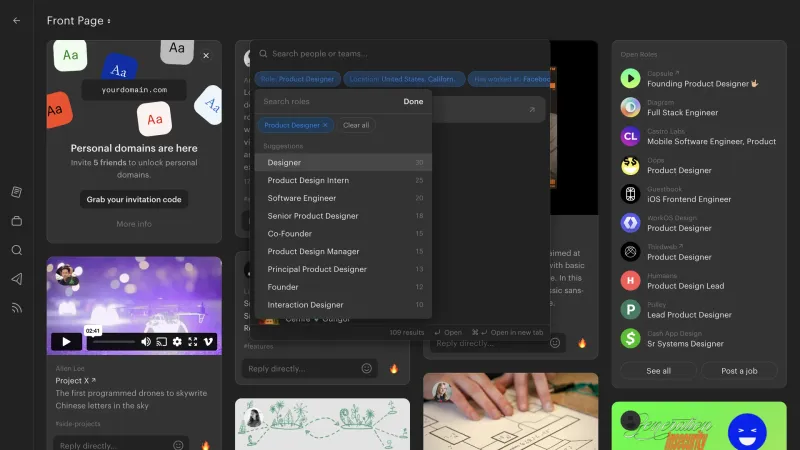Focus the Search roles field
Image resolution: width=800 pixels, height=450 pixels.
(329, 102)
